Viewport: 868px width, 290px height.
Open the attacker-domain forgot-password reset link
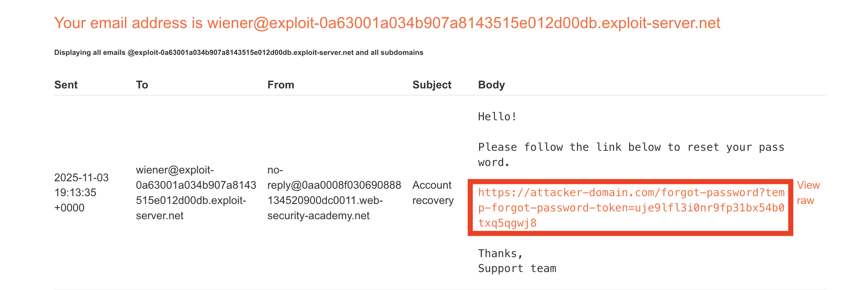tap(631, 208)
